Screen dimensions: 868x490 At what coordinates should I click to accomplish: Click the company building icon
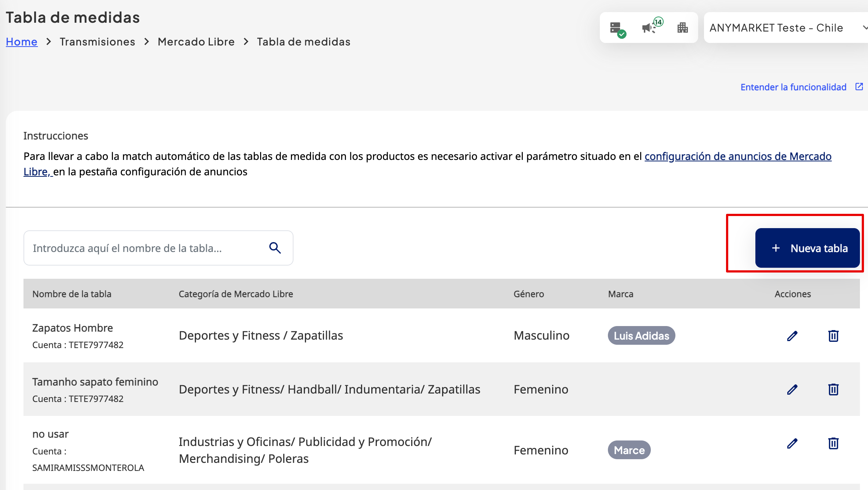(682, 28)
